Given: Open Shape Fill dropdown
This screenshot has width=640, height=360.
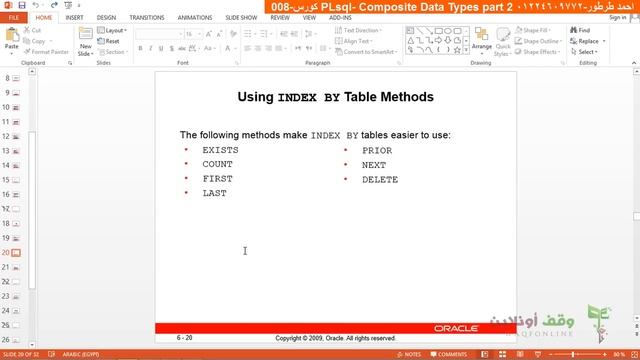Looking at the screenshot, I should pos(533,31).
